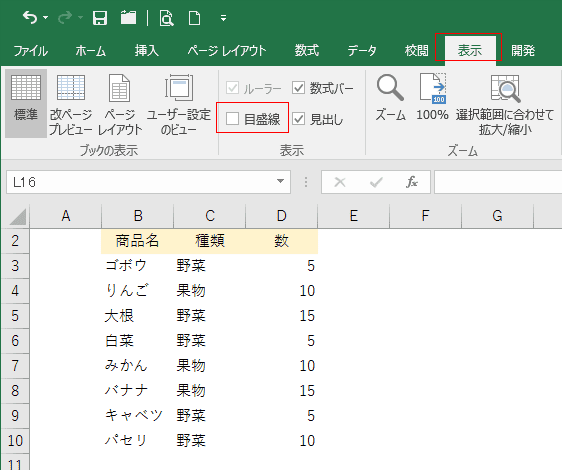Switch to the 数式 tab

tap(307, 51)
